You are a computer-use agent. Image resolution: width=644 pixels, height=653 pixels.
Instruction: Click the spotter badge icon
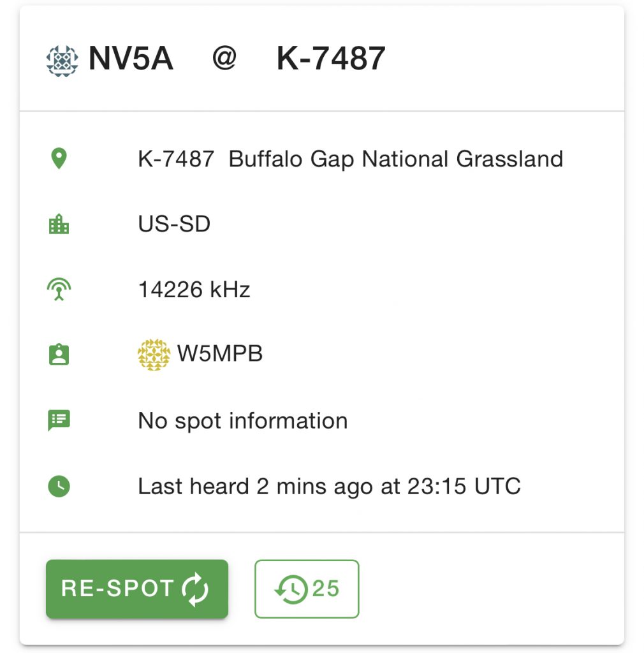tap(59, 355)
